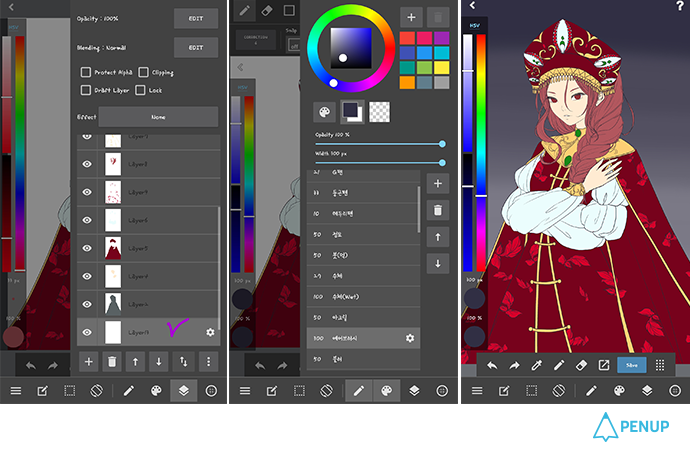Toggle visibility of the selected bottom layer

pyautogui.click(x=87, y=332)
